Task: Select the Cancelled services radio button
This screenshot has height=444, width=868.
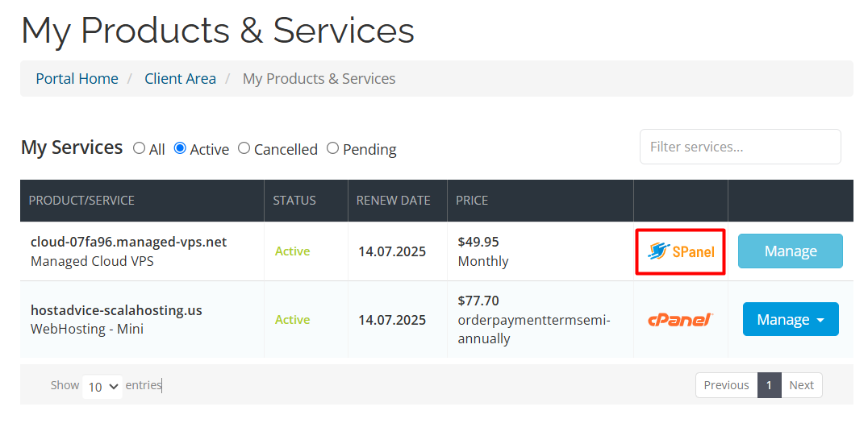Action: click(244, 148)
